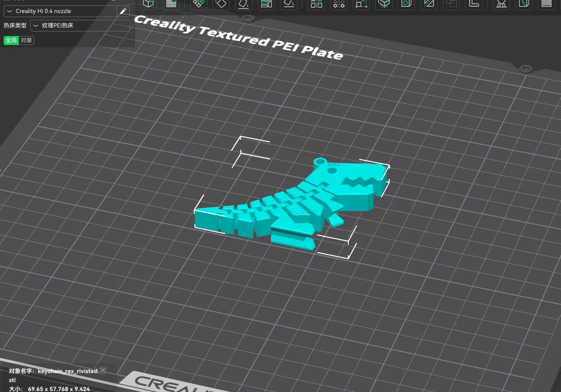Select the dashed-corner Scale tool icon
This screenshot has height=392, width=561.
361,4
